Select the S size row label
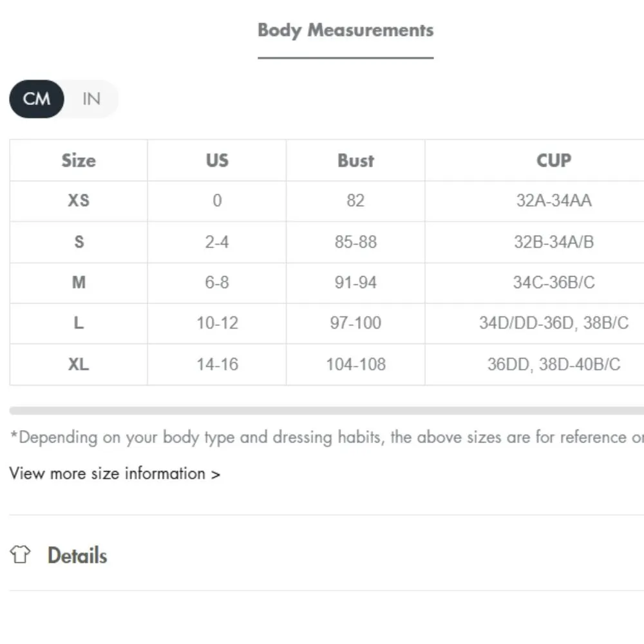The width and height of the screenshot is (644, 644). click(x=79, y=242)
